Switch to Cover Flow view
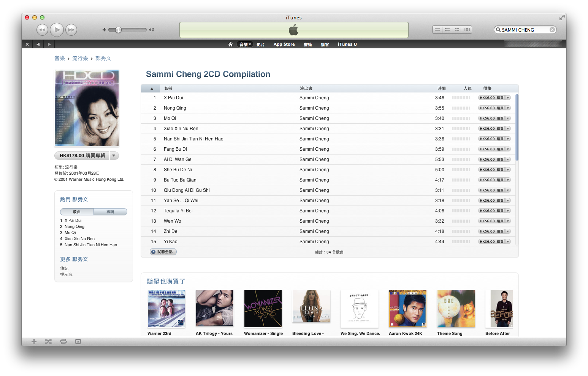Image resolution: width=588 pixels, height=376 pixels. pos(467,30)
